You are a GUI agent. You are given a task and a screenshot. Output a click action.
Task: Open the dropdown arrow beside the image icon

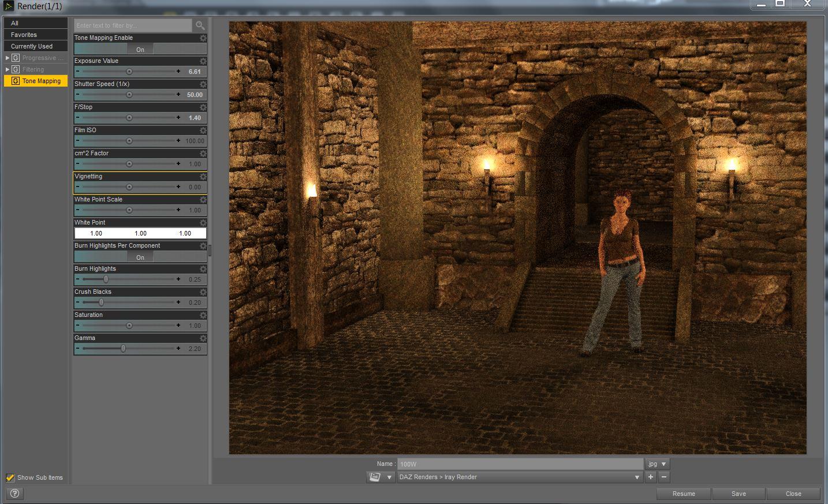(390, 477)
